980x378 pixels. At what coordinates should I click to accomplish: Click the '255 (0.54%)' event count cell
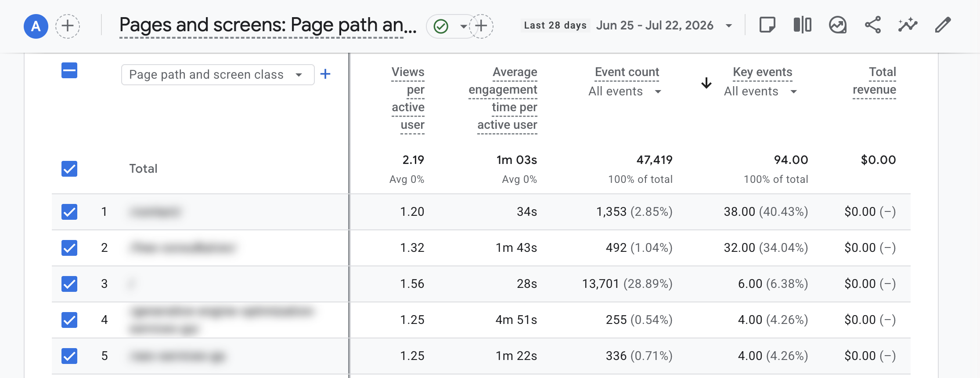point(639,320)
